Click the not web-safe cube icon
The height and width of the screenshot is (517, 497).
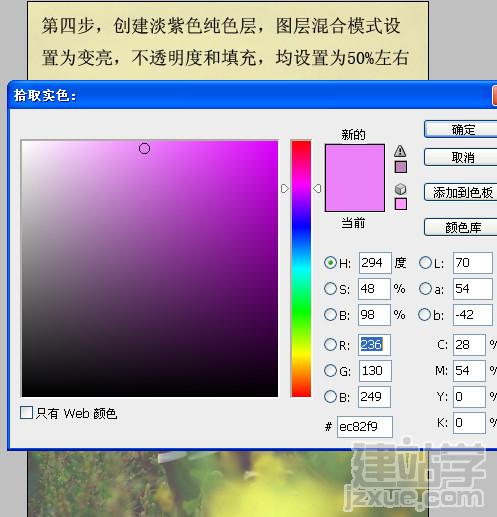click(400, 189)
